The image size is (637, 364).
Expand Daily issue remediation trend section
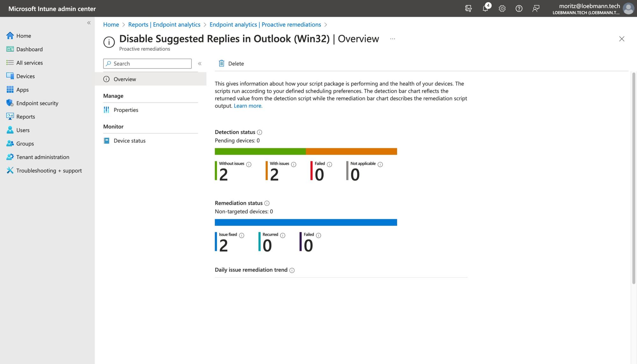pos(251,269)
